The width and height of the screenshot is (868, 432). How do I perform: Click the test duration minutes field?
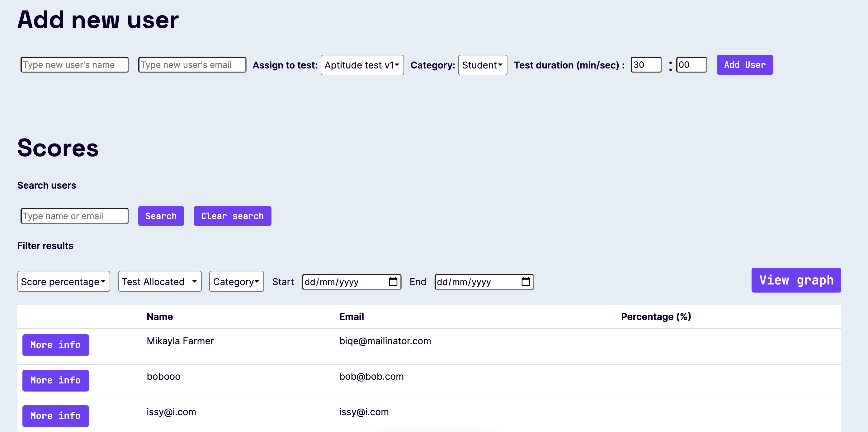pyautogui.click(x=647, y=65)
